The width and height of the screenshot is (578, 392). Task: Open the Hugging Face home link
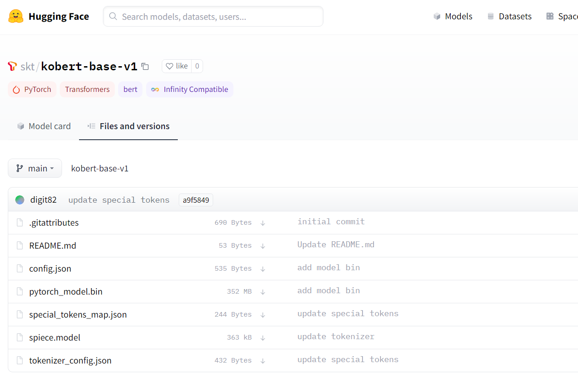tap(49, 17)
